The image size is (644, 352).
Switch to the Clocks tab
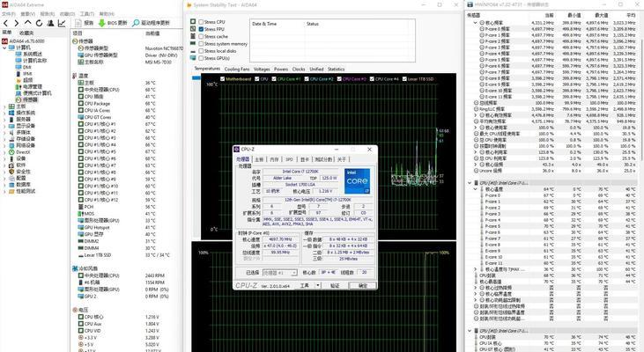click(x=299, y=70)
